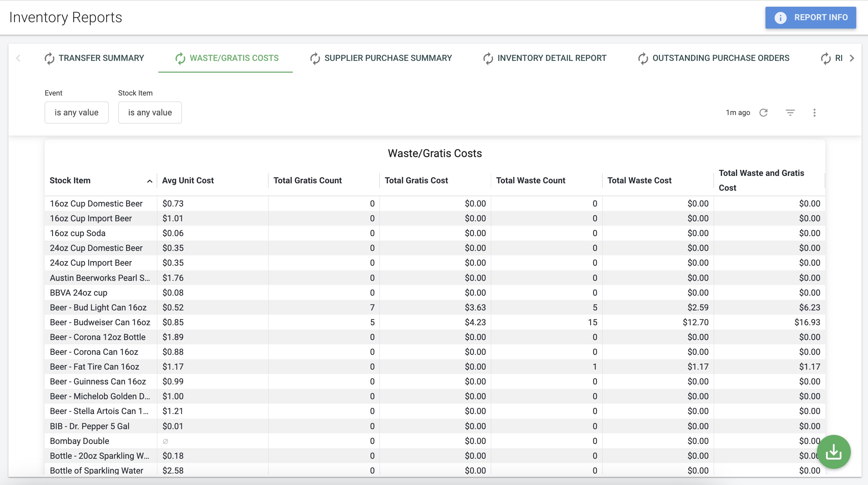Select the Beer - Budweiser Can 16oz row
Viewport: 868px width, 485px height.
pyautogui.click(x=100, y=322)
